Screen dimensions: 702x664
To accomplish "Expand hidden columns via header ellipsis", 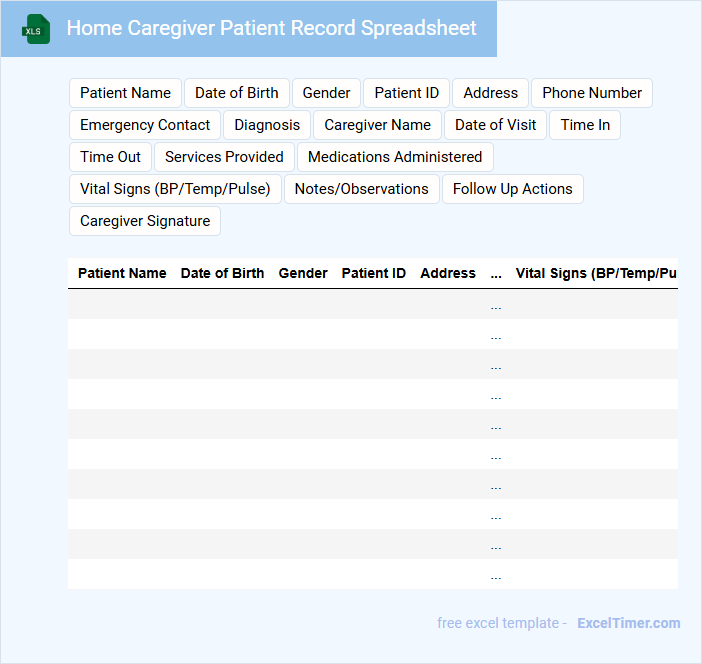I will point(496,273).
